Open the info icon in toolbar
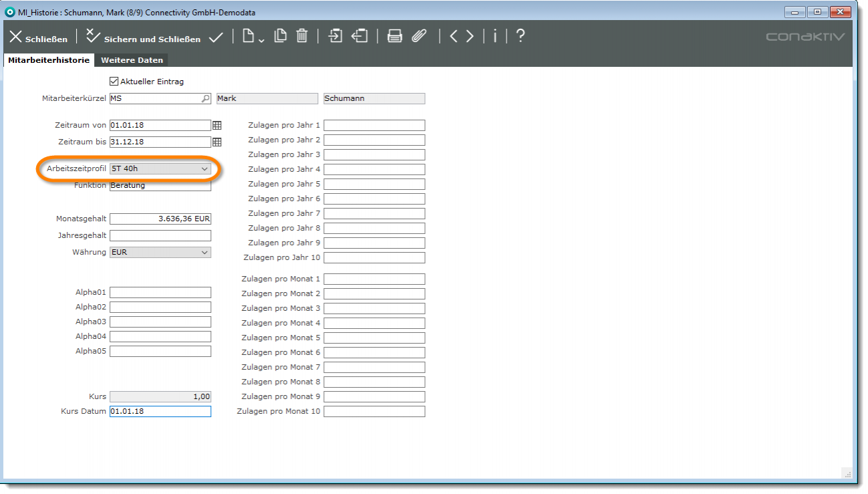Screen dimensions: 868x494 tap(494, 36)
